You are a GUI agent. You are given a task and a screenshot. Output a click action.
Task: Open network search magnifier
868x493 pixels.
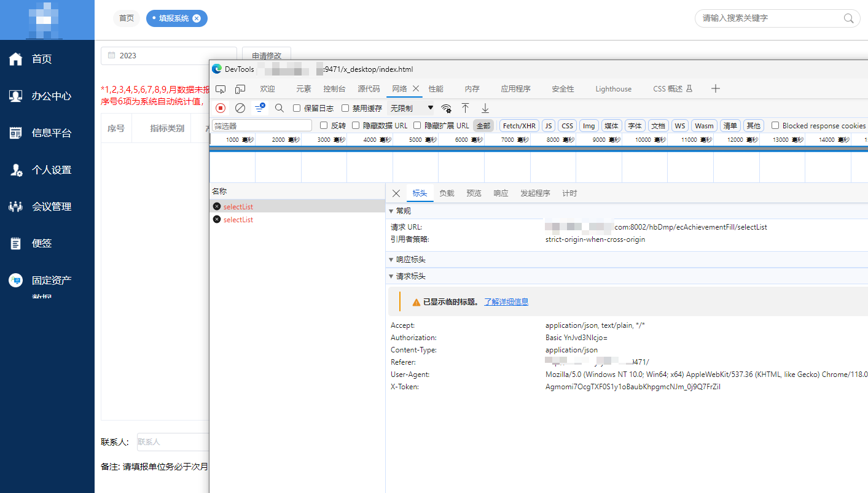(x=280, y=108)
